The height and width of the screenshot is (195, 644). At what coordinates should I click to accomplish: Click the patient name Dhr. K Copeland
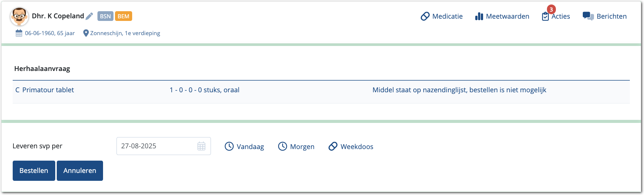[58, 16]
